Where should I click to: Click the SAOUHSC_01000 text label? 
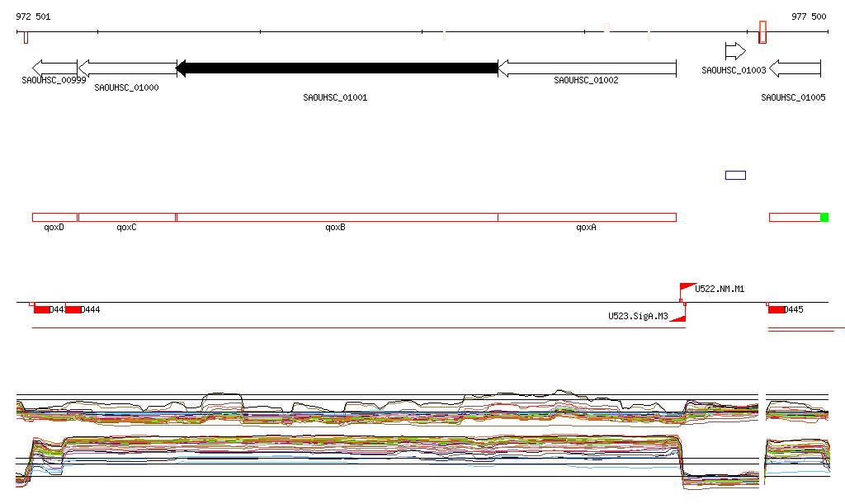tap(126, 87)
